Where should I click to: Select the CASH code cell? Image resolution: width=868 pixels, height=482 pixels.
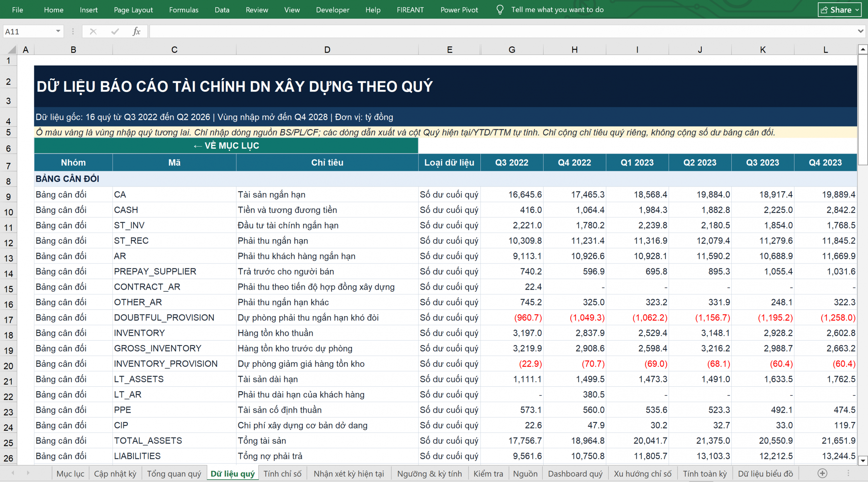174,210
